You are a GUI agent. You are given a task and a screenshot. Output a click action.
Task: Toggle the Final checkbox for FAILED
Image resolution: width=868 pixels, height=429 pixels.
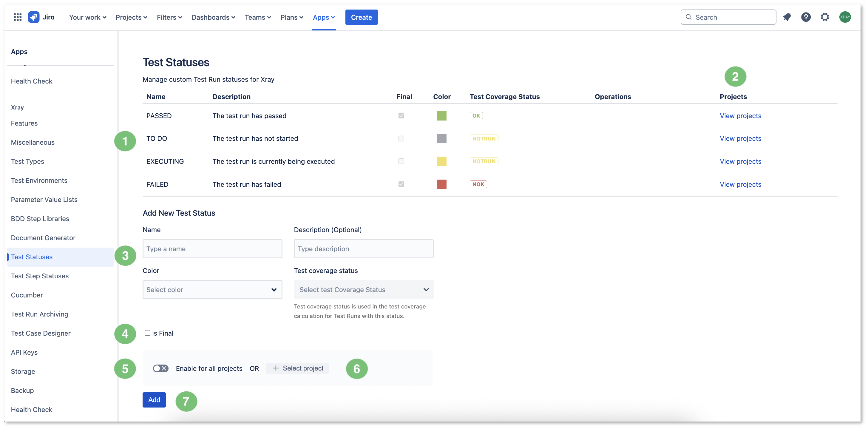pos(401,184)
